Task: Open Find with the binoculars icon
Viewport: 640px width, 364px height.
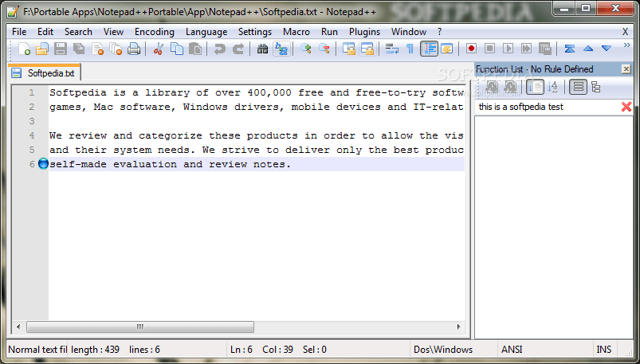Action: pyautogui.click(x=262, y=49)
